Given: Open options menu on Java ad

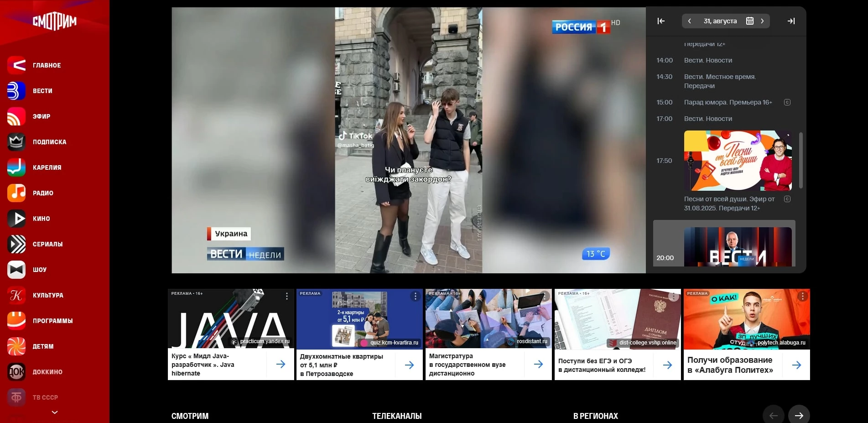Looking at the screenshot, I should 286,296.
